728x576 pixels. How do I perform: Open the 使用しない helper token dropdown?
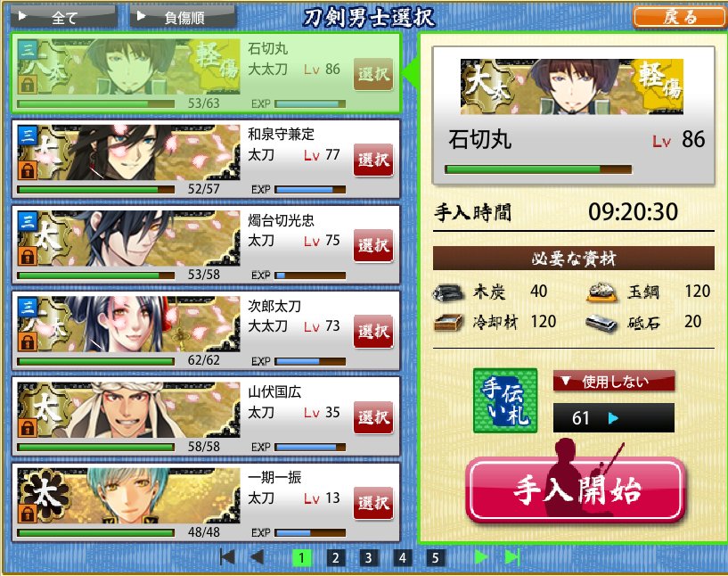(614, 382)
